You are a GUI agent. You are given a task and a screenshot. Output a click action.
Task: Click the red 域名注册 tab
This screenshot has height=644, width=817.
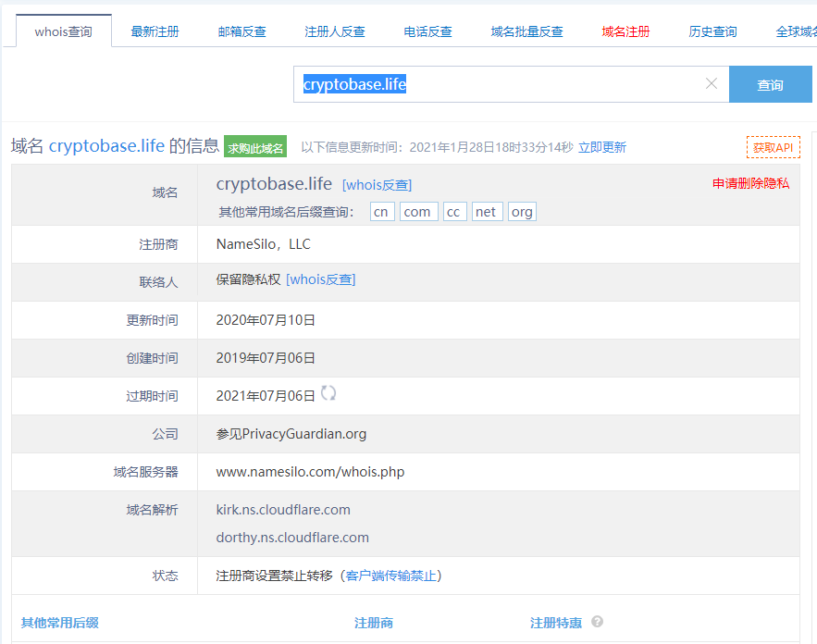625,31
